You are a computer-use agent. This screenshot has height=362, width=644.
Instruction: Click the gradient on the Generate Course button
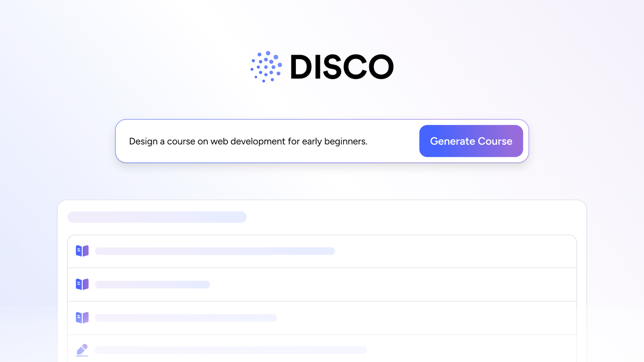click(471, 141)
